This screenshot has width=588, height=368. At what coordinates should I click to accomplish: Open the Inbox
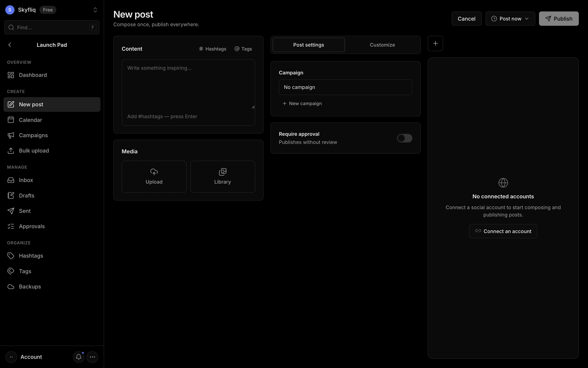point(52,180)
